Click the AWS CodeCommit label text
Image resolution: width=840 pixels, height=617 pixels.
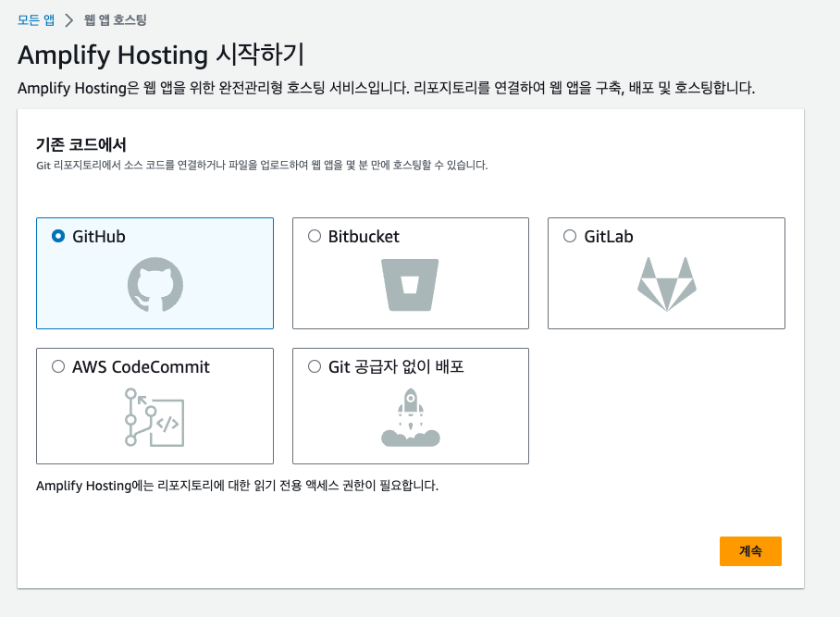[141, 367]
